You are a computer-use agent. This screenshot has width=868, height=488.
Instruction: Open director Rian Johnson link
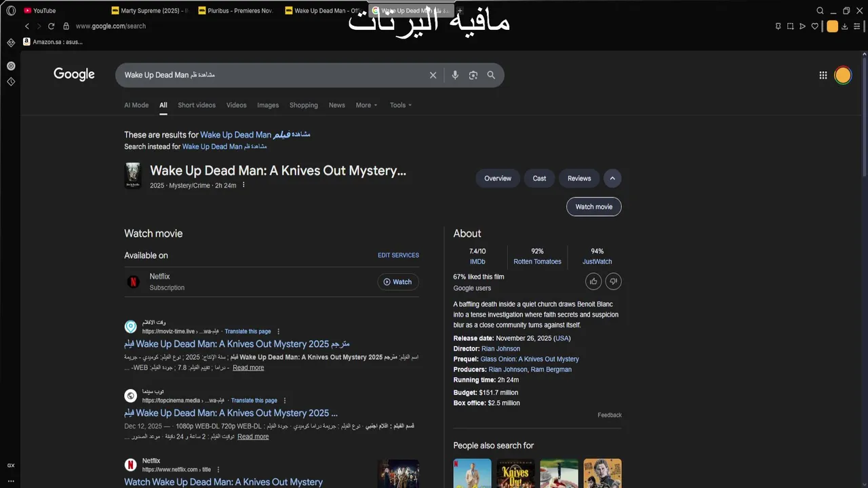[x=500, y=349]
